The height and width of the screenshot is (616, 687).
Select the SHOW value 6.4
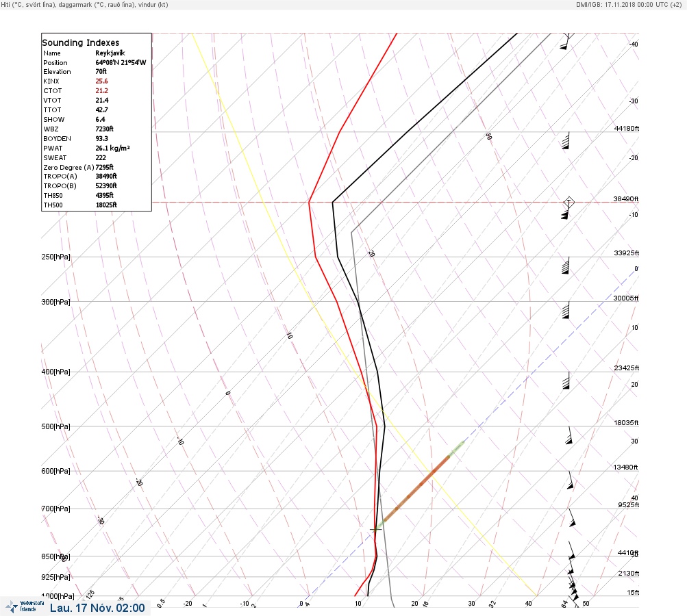(x=100, y=120)
